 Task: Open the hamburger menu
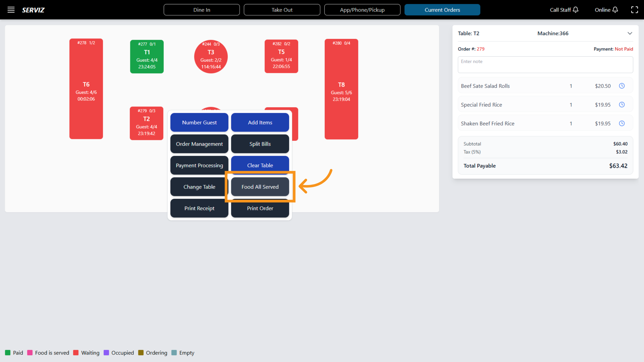pos(11,10)
